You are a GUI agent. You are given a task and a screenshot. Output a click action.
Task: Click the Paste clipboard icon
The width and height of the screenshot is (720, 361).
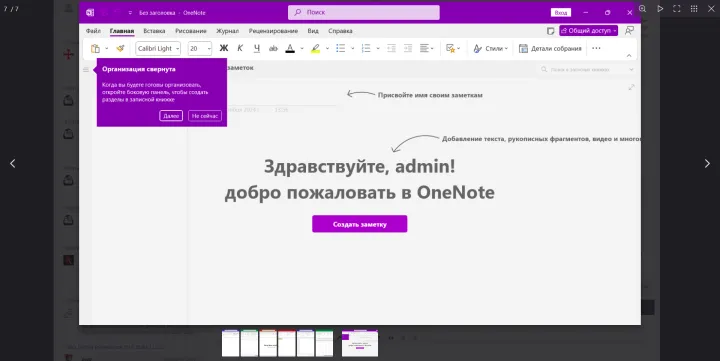96,48
